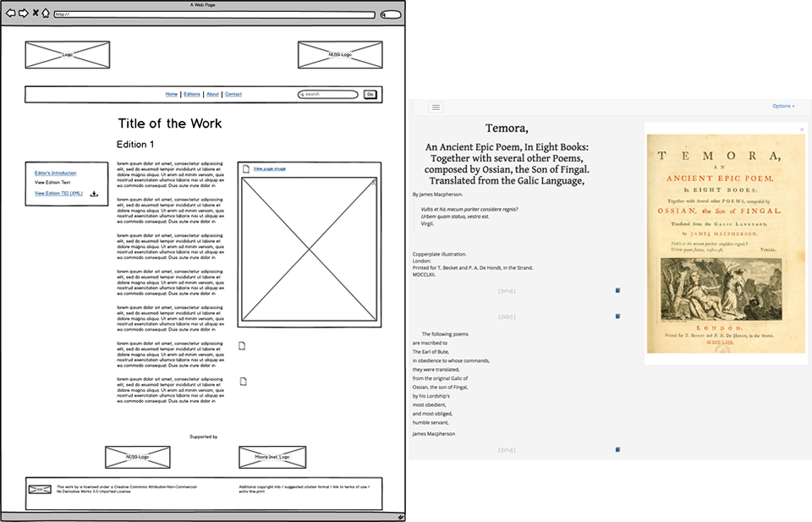The height and width of the screenshot is (522, 812).
Task: Click the 'By James Macpherson.' byline
Action: [x=437, y=195]
